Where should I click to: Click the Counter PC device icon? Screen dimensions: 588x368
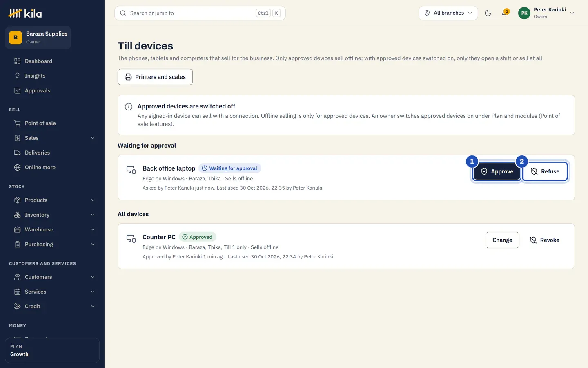[x=131, y=239]
